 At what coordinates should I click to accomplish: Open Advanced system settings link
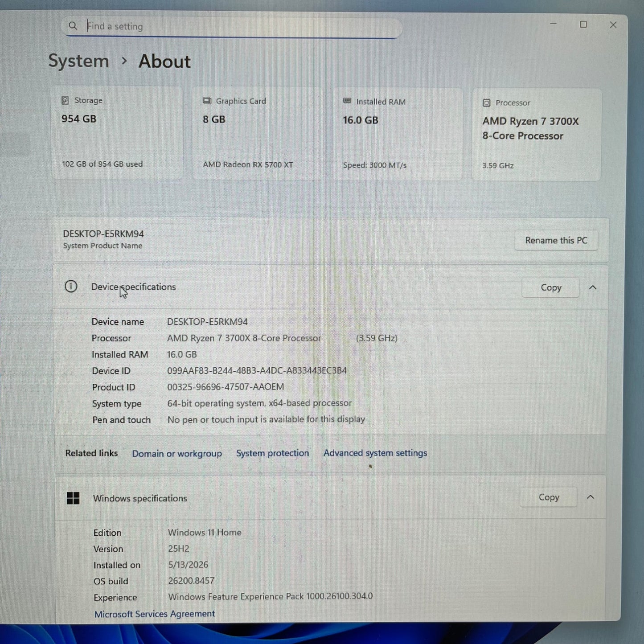tap(375, 453)
